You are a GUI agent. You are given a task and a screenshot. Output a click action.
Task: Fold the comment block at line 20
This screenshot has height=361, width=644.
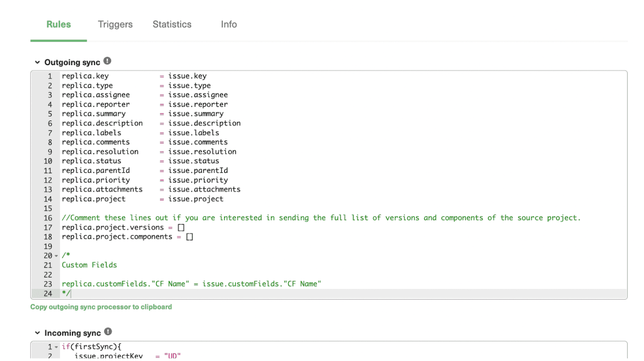click(x=56, y=255)
